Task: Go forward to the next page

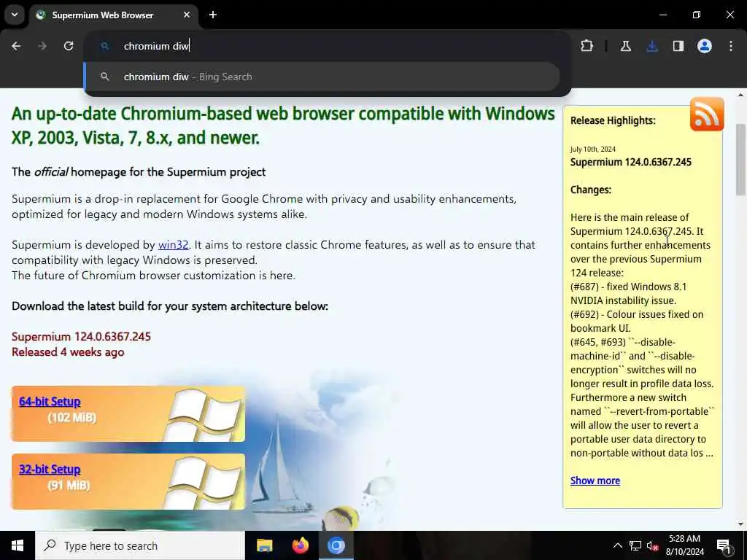Action: (x=42, y=46)
